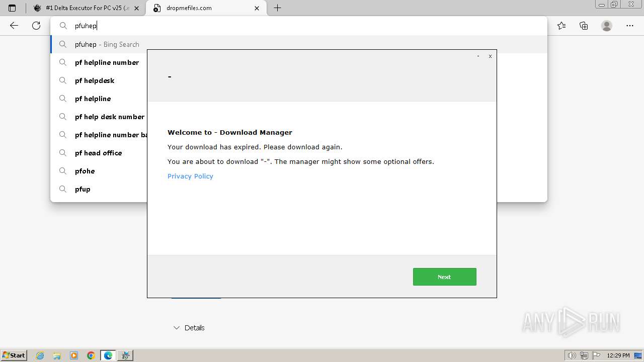Open the Action Center flag icon
The image size is (644, 362).
596,355
